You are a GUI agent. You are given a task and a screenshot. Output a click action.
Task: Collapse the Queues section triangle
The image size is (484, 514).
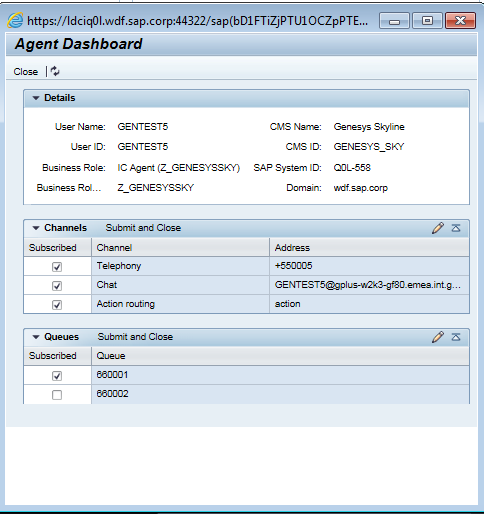(x=36, y=337)
